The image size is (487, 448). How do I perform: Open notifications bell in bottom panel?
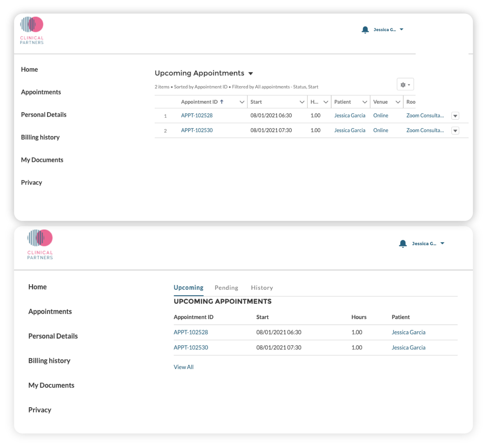(403, 244)
